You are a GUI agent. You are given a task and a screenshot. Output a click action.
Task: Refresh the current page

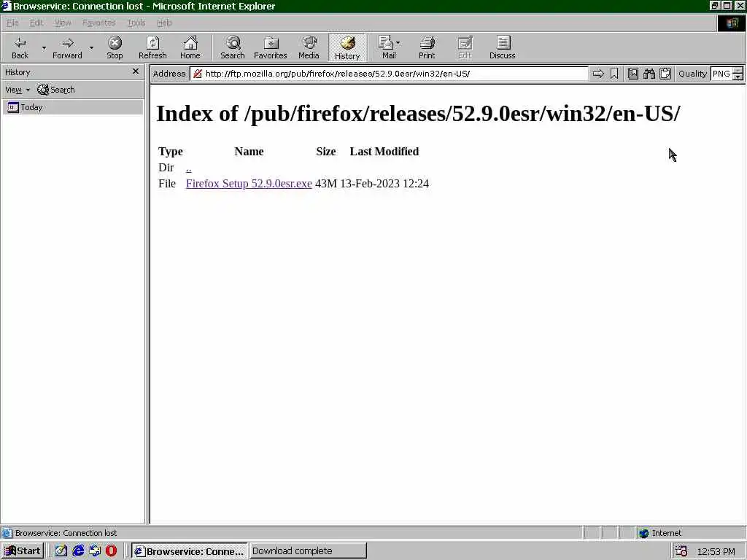point(152,47)
